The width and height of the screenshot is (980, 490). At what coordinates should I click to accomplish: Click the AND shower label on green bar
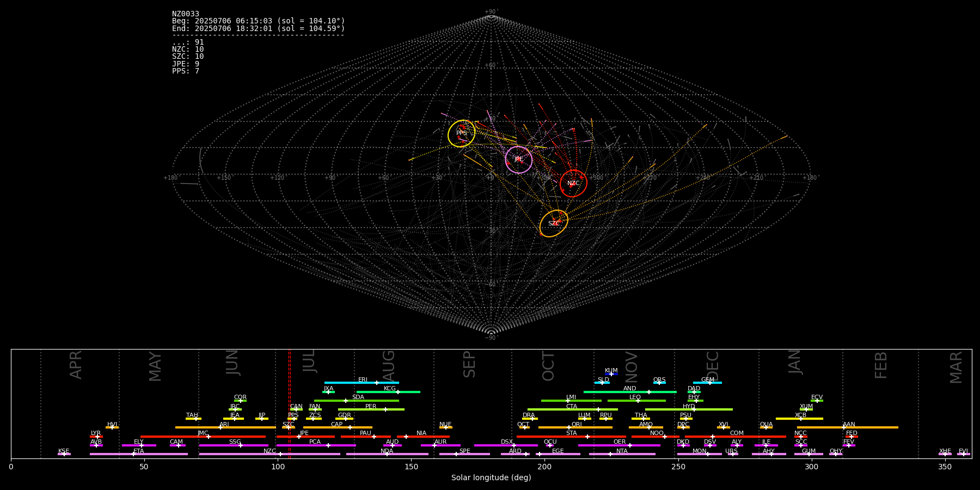(630, 389)
